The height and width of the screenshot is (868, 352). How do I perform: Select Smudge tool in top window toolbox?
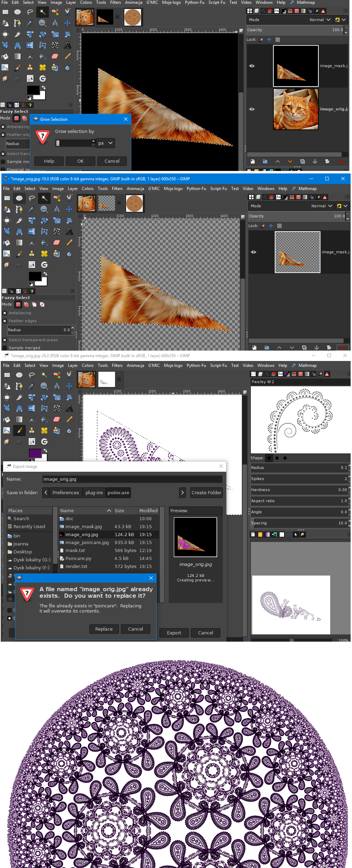(x=5, y=79)
